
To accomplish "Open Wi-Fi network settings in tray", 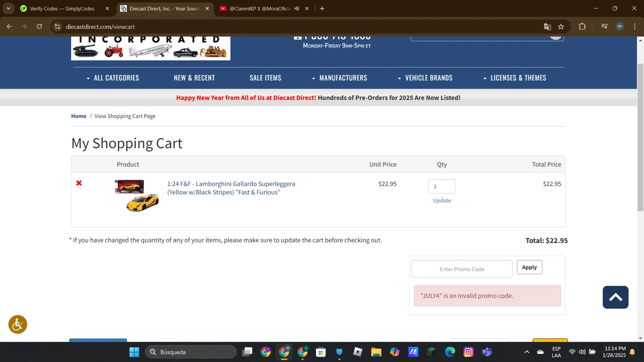I will 572,352.
